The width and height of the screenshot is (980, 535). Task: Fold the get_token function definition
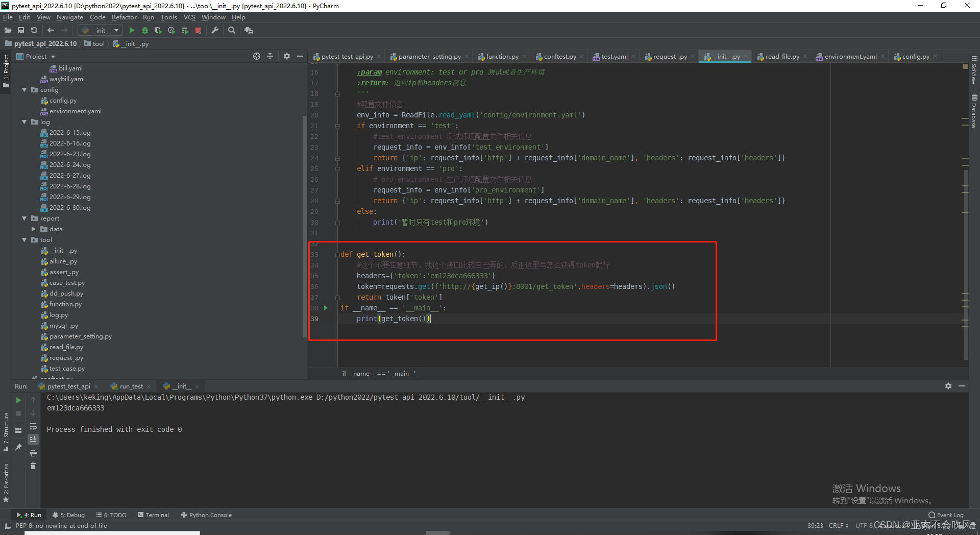point(337,255)
